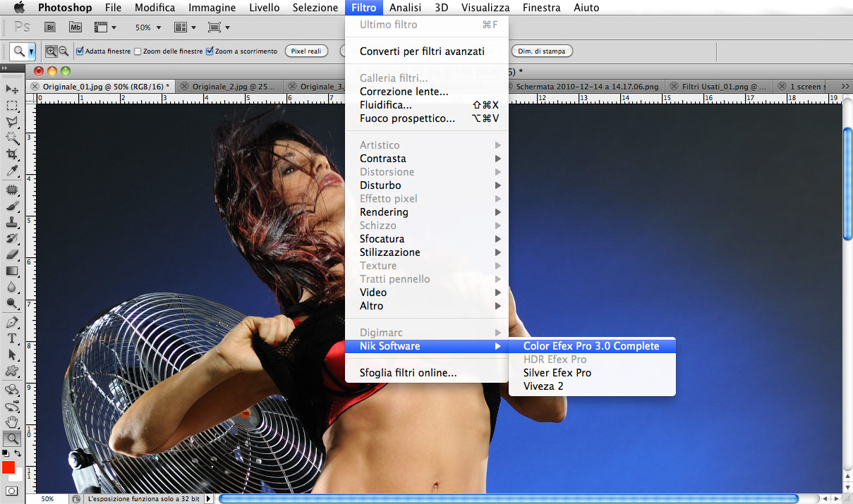The image size is (853, 504).
Task: Select the Rectangular Marquee tool
Action: click(12, 106)
